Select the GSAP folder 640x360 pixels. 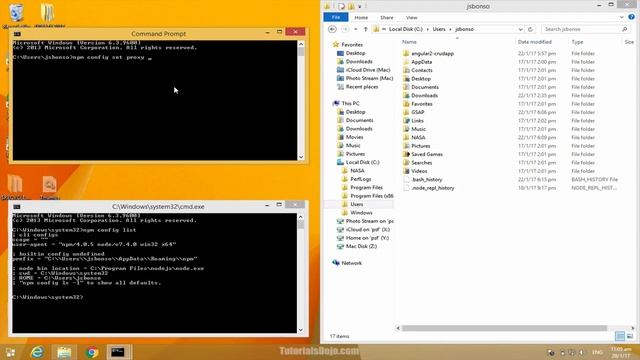(x=418, y=112)
